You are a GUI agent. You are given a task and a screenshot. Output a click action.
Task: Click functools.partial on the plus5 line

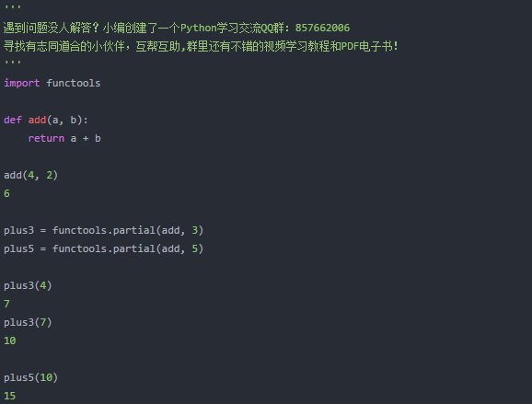[x=103, y=248]
